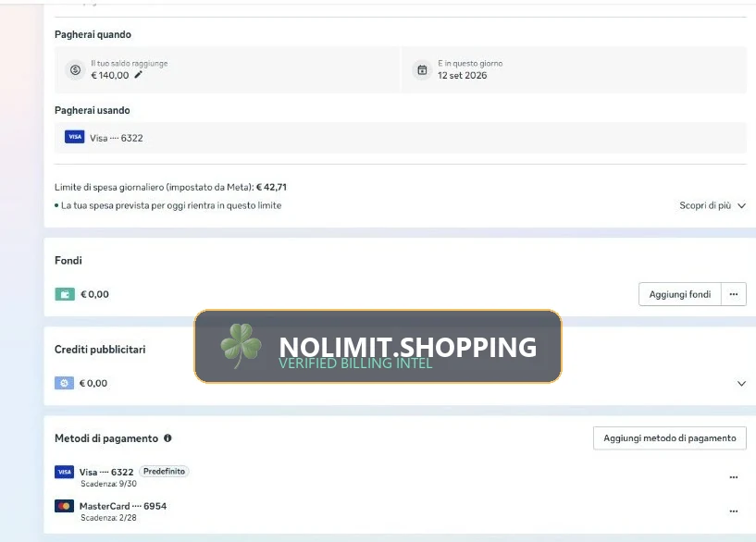The width and height of the screenshot is (756, 542).
Task: Click Pagherai usando heading
Action: (93, 110)
